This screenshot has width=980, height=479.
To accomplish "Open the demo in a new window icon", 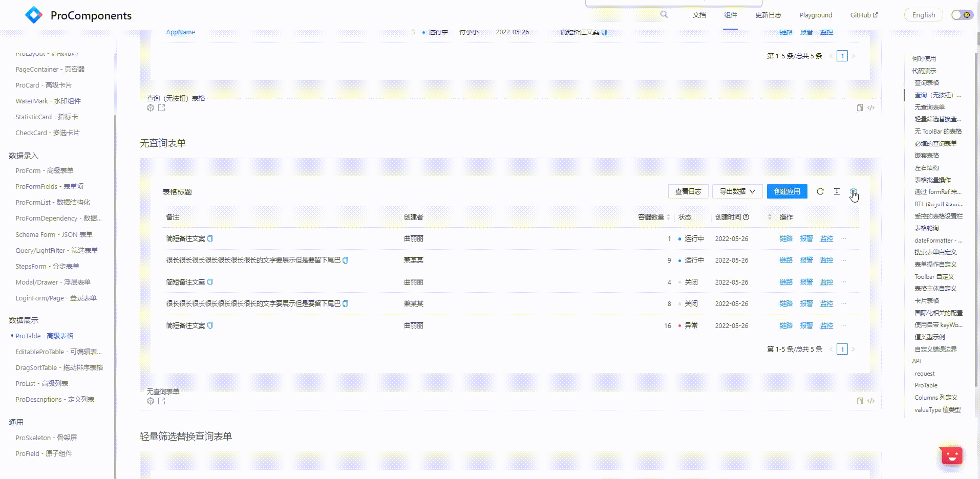I will tap(161, 401).
